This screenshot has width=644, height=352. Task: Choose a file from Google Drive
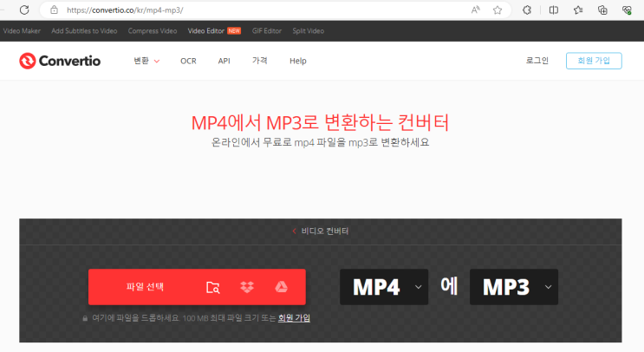pos(282,287)
